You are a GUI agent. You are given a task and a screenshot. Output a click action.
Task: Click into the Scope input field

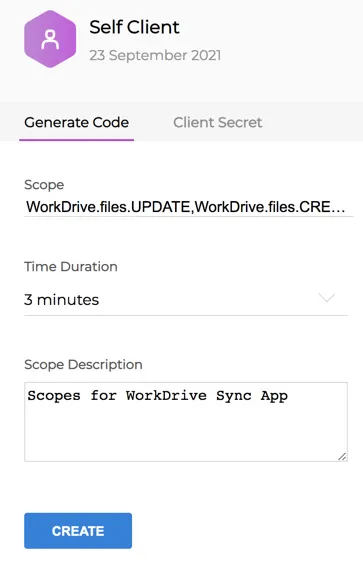(x=189, y=207)
